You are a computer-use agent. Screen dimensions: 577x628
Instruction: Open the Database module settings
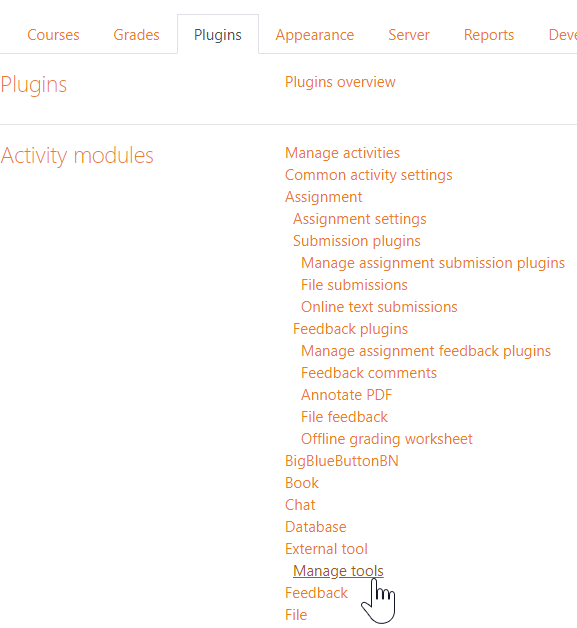click(x=316, y=527)
